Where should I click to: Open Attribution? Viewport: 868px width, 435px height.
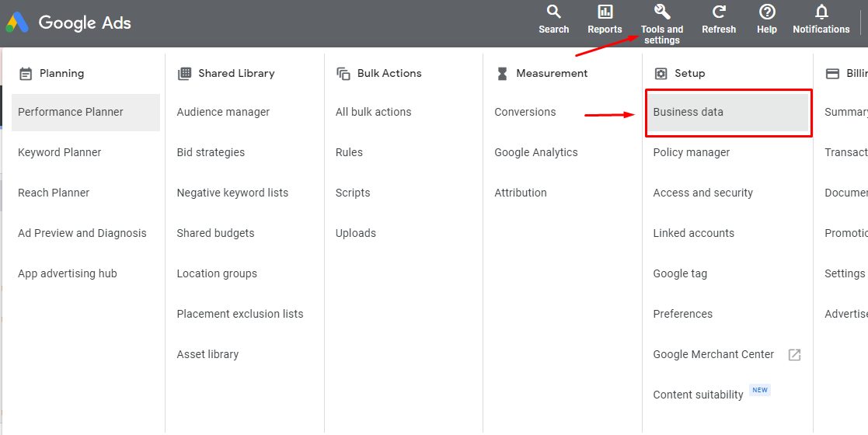point(521,193)
